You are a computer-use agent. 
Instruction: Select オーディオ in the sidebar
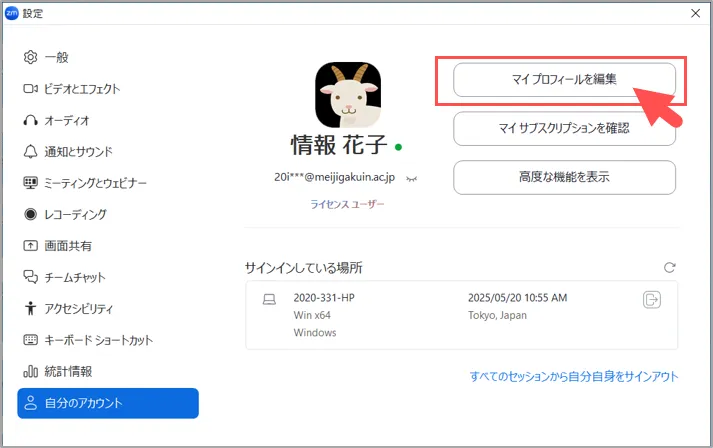(x=67, y=120)
